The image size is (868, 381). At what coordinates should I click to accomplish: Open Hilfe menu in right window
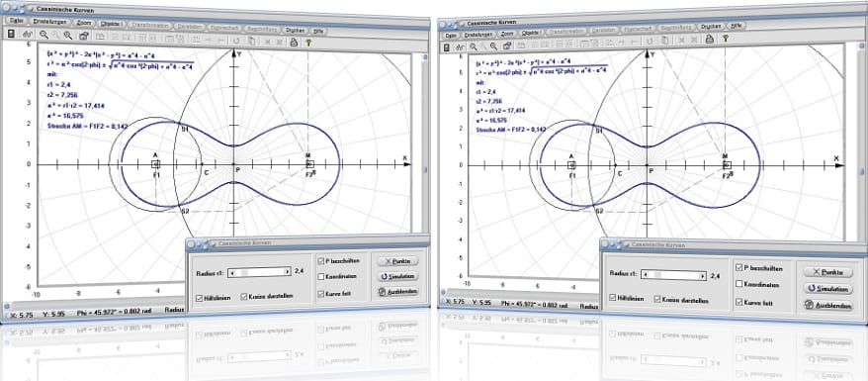[x=737, y=26]
